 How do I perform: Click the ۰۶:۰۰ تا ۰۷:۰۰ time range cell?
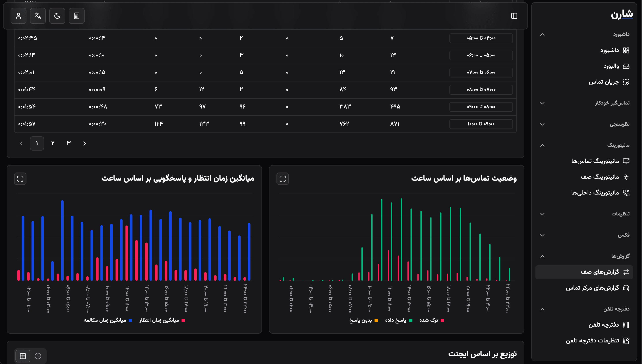click(481, 72)
